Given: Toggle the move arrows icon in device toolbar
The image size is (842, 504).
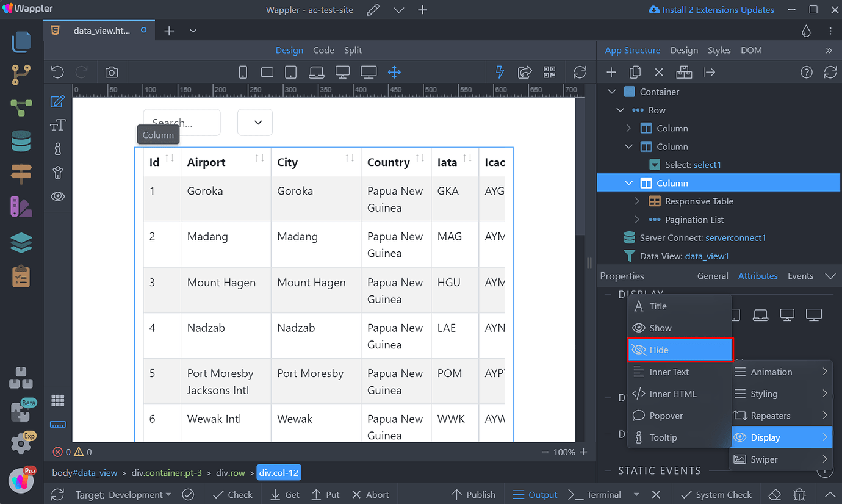Looking at the screenshot, I should 394,73.
